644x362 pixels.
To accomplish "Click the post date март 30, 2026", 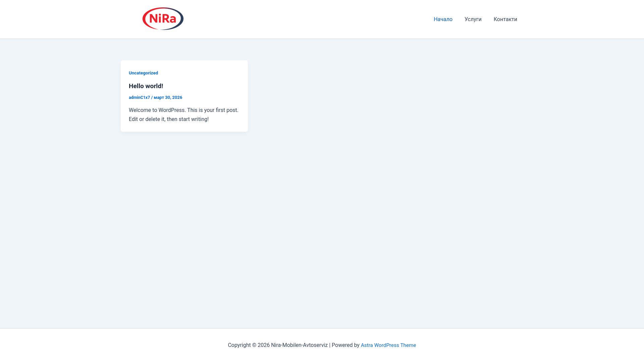I will pos(168,98).
